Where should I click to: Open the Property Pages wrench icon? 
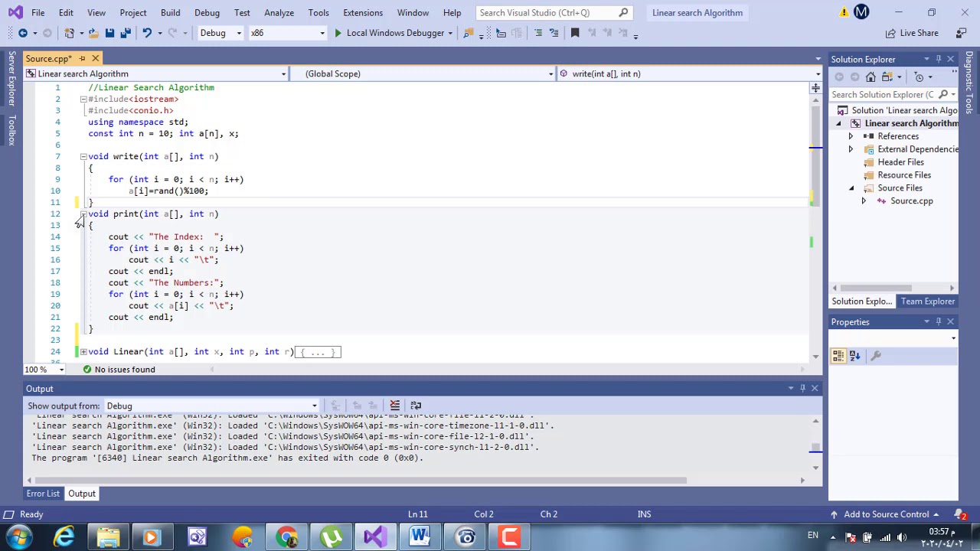(x=876, y=356)
